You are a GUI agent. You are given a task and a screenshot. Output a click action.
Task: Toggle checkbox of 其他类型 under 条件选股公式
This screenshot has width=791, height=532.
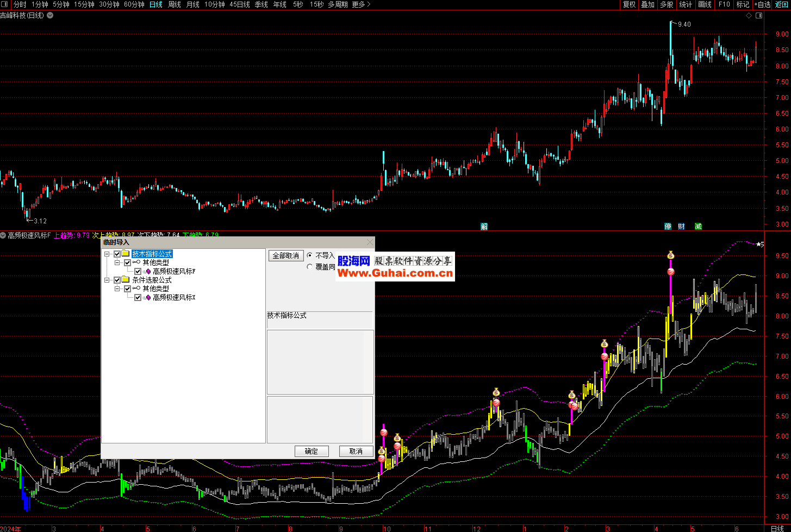pos(127,289)
